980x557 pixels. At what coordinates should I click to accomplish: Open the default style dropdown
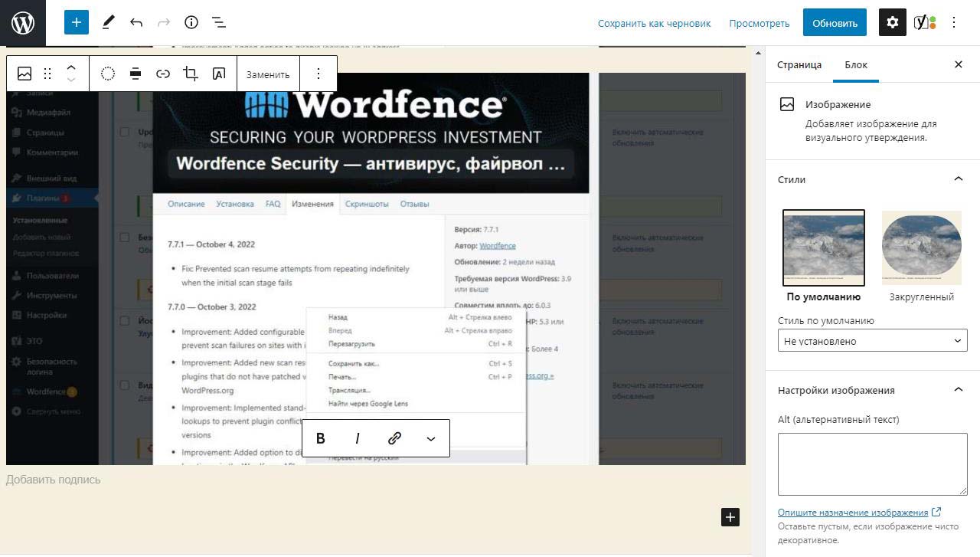(872, 341)
